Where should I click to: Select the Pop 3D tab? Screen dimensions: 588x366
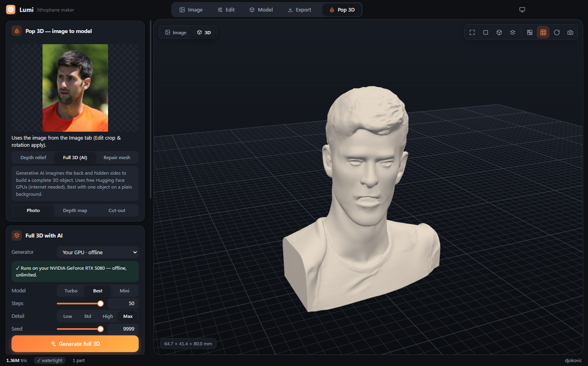[342, 10]
